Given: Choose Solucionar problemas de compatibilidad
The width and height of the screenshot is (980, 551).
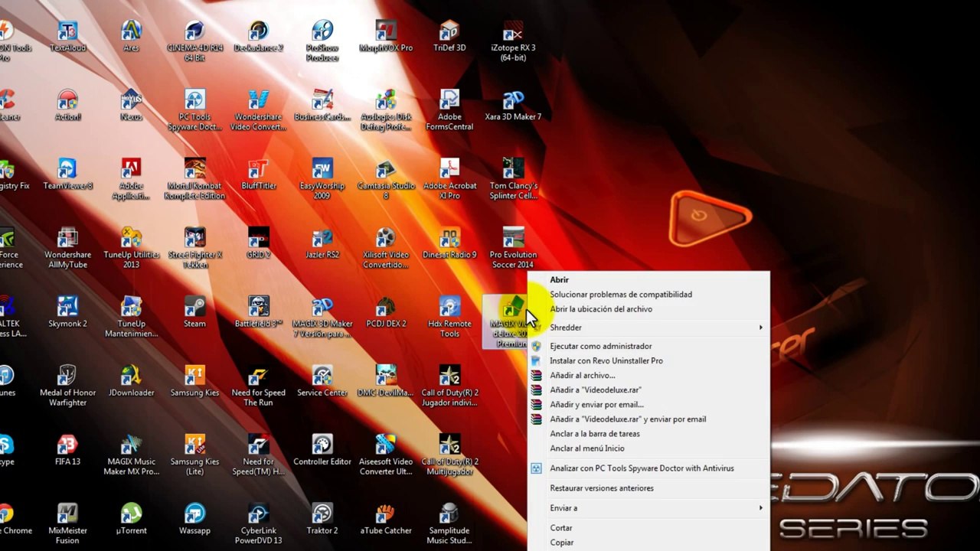Looking at the screenshot, I should pyautogui.click(x=648, y=295).
